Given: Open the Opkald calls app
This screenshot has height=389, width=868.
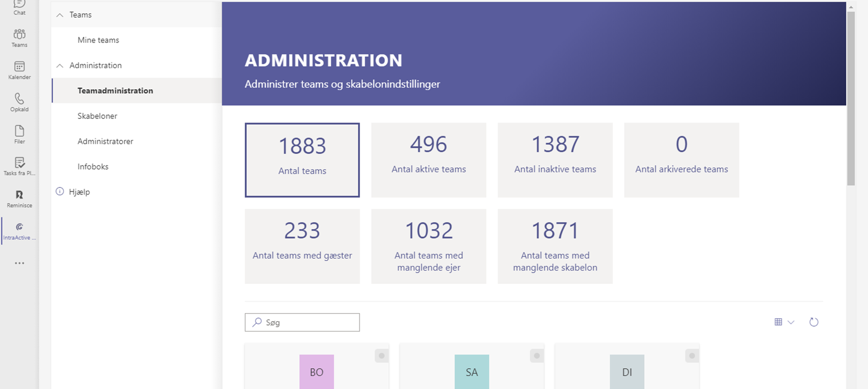Looking at the screenshot, I should [x=19, y=103].
